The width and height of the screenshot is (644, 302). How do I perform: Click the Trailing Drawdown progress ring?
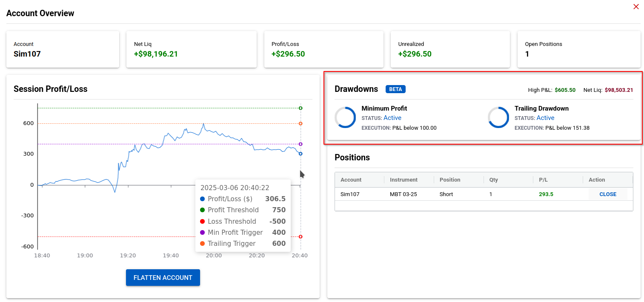(498, 117)
